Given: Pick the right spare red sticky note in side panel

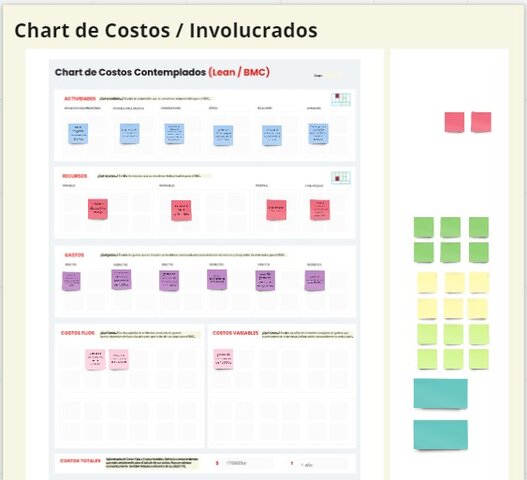Looking at the screenshot, I should coord(481,122).
